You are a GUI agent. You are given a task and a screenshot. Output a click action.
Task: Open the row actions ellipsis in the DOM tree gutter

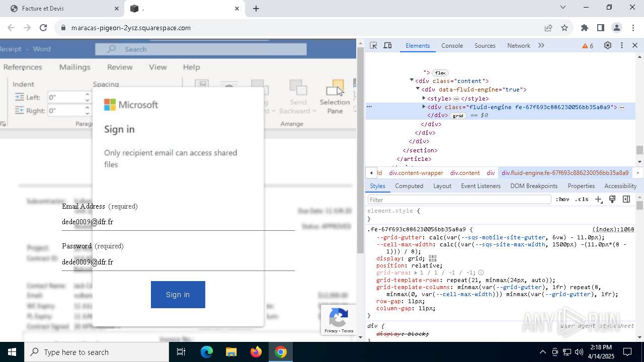(369, 107)
